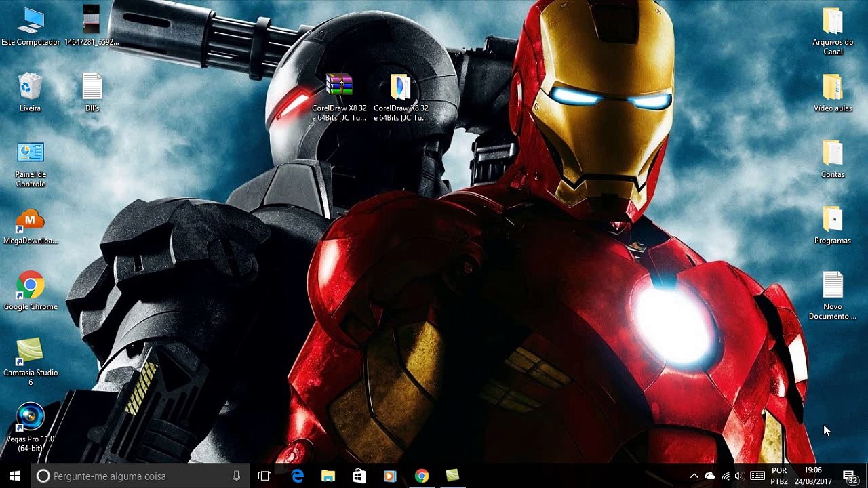Viewport: 868px width, 488px height.
Task: Open OneDrive tray icon
Action: point(709,476)
